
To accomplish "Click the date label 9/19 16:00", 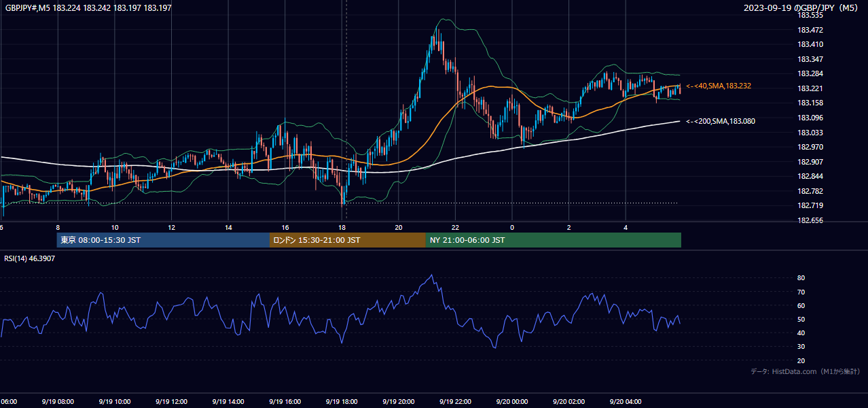I will 285,402.
